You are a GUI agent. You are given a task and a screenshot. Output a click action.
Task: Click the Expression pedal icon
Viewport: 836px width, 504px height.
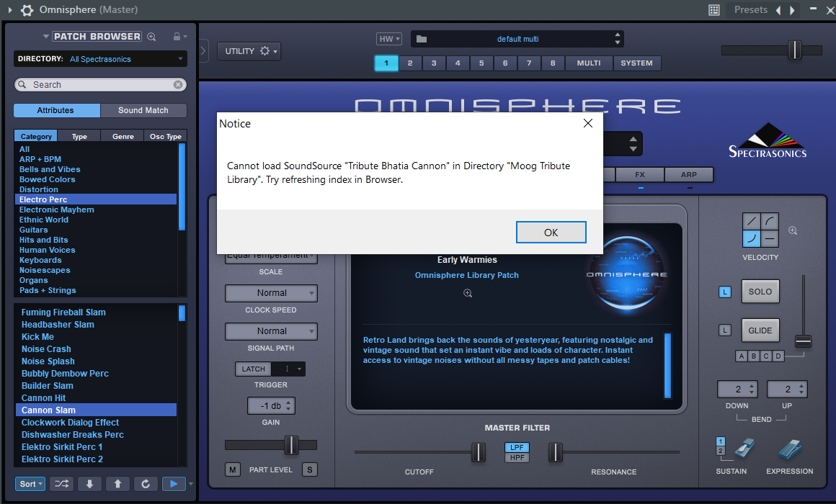789,449
